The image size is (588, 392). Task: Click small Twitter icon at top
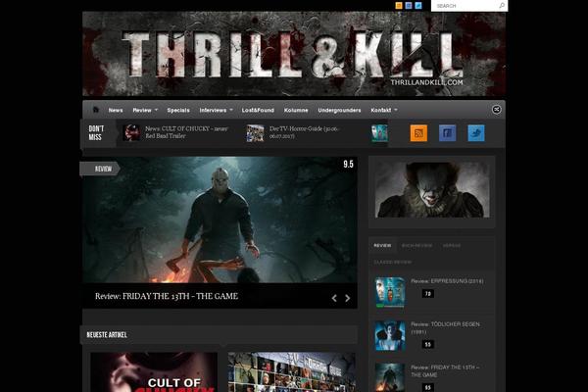[418, 5]
